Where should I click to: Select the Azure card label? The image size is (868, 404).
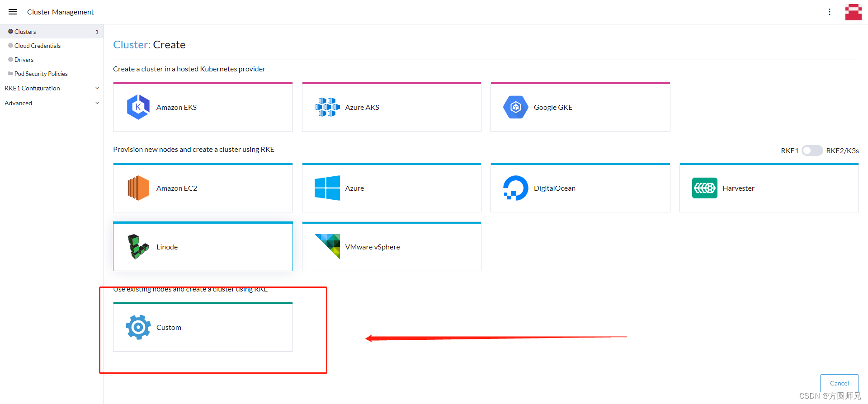pyautogui.click(x=354, y=188)
